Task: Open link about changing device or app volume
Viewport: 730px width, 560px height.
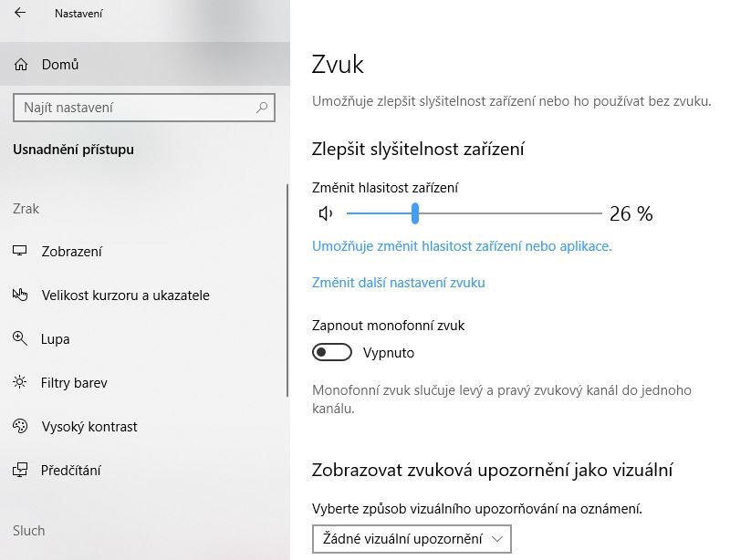Action: click(x=462, y=245)
